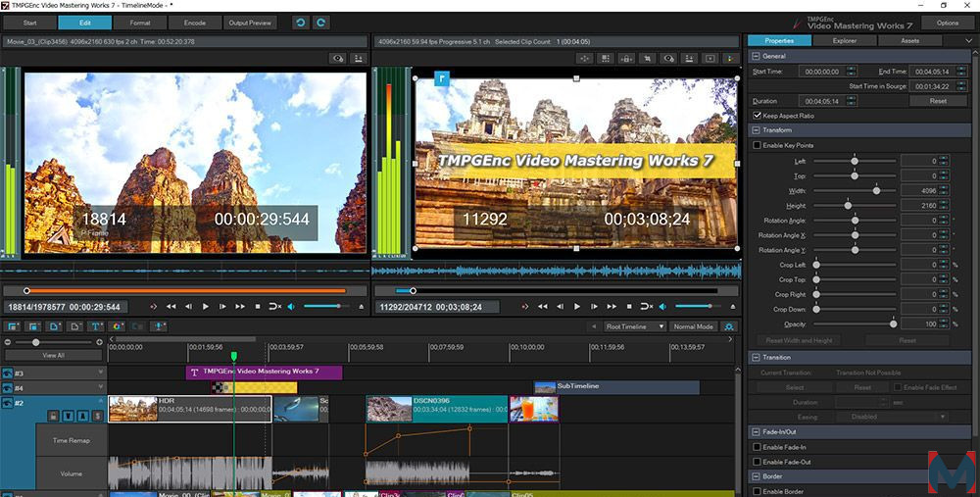
Task: Toggle the grid guide icon above the timeline preview
Action: point(606,58)
